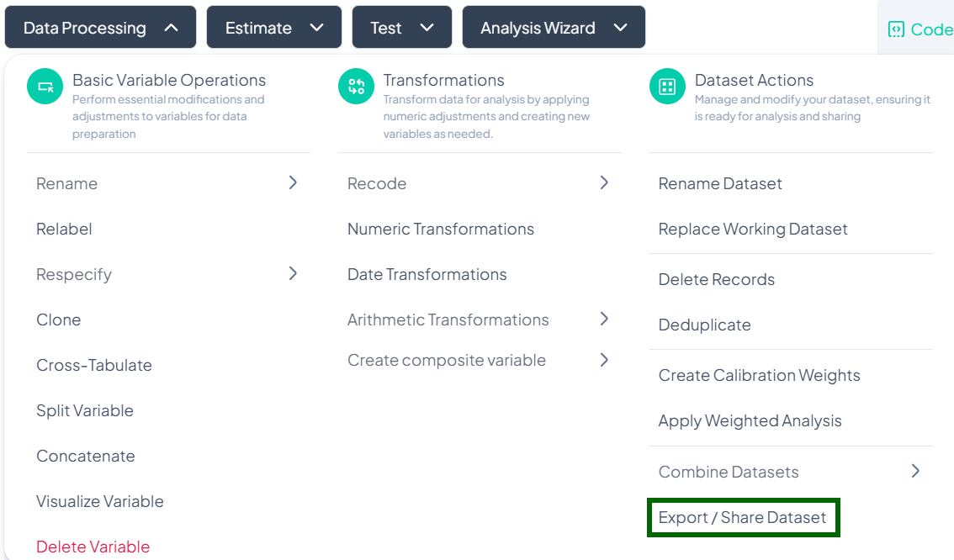Choose the Deduplicate option
The width and height of the screenshot is (954, 560).
tap(705, 325)
